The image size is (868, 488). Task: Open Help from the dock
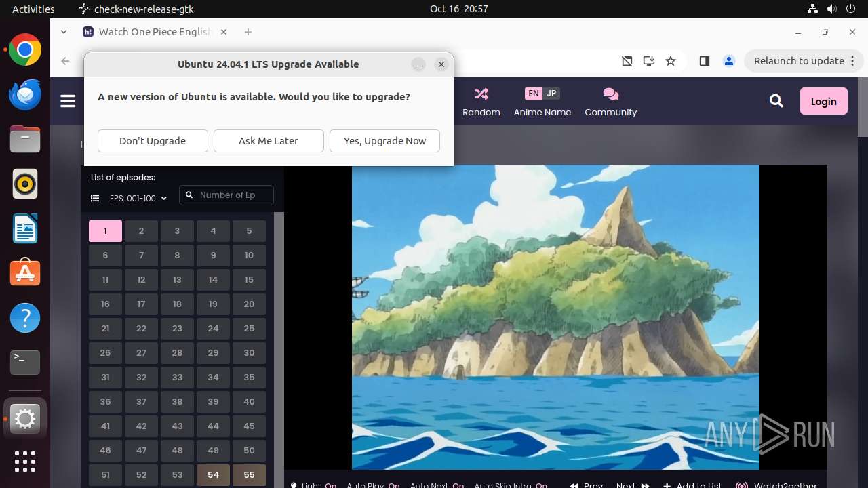[25, 318]
